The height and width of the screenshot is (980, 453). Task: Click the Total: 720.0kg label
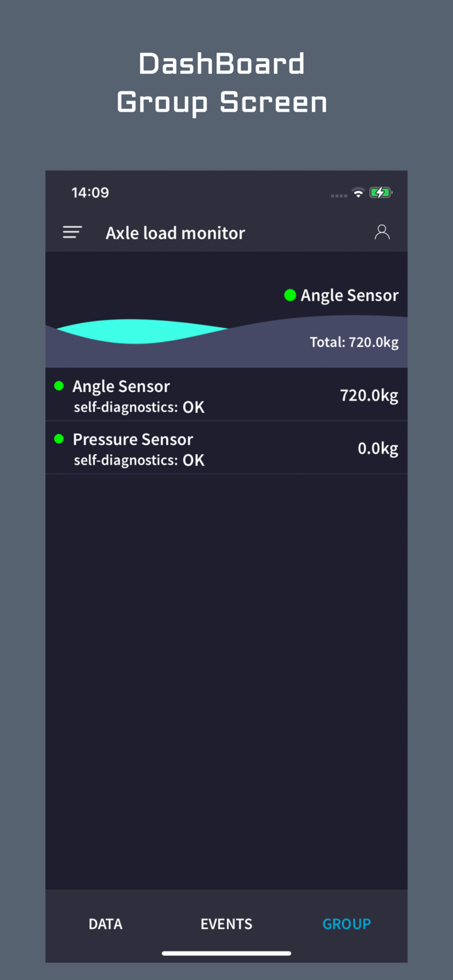pos(354,342)
